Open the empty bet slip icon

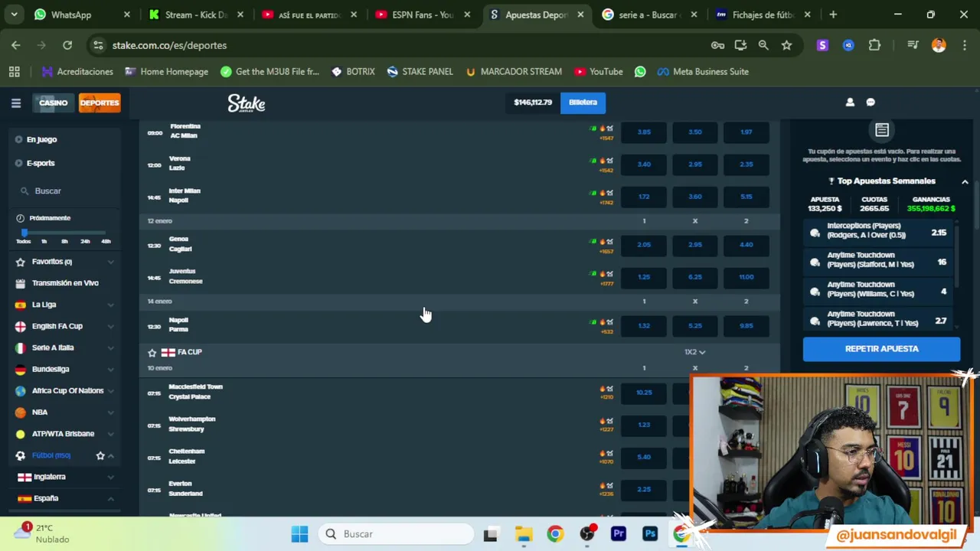coord(881,130)
